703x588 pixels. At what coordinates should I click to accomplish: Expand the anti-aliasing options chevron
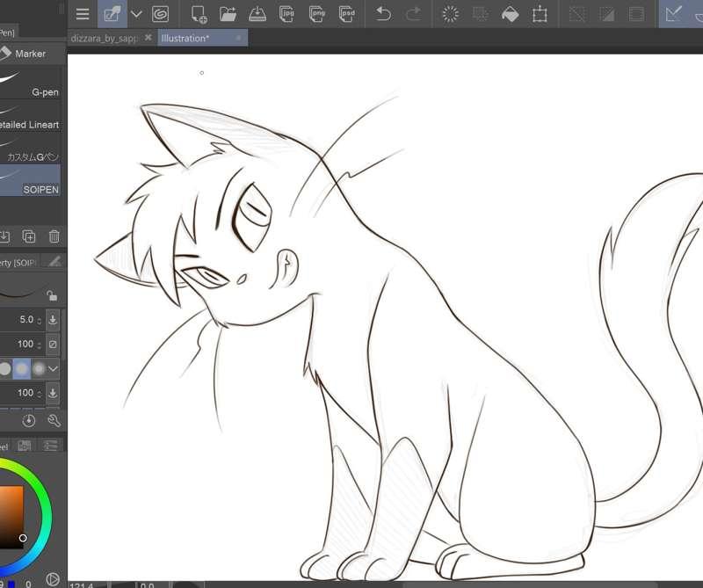coord(53,369)
